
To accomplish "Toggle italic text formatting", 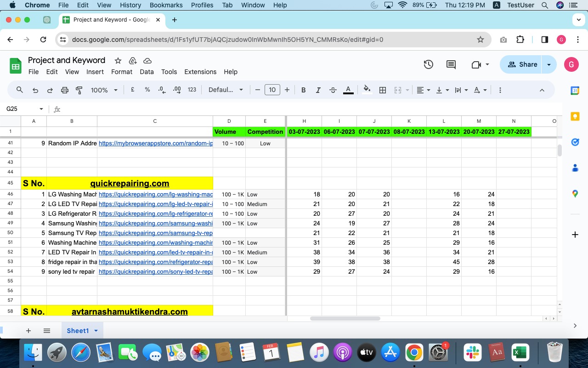I will (318, 90).
